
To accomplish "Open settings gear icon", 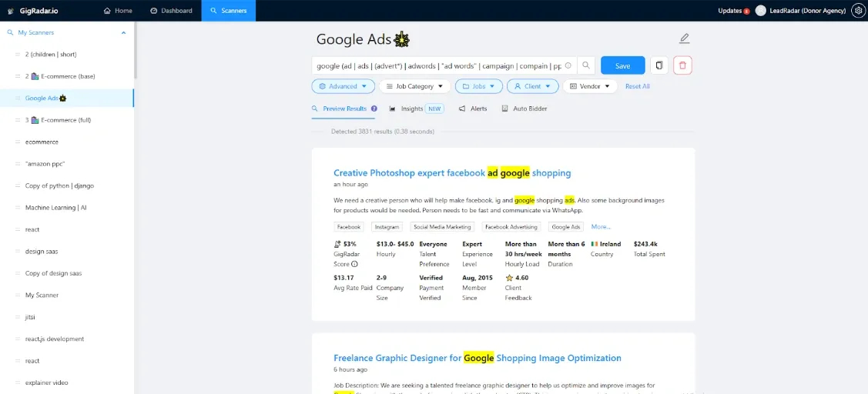I will pos(857,11).
